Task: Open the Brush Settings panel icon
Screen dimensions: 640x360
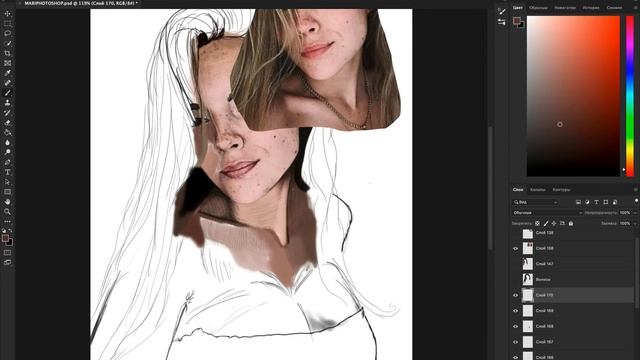Action: (502, 11)
